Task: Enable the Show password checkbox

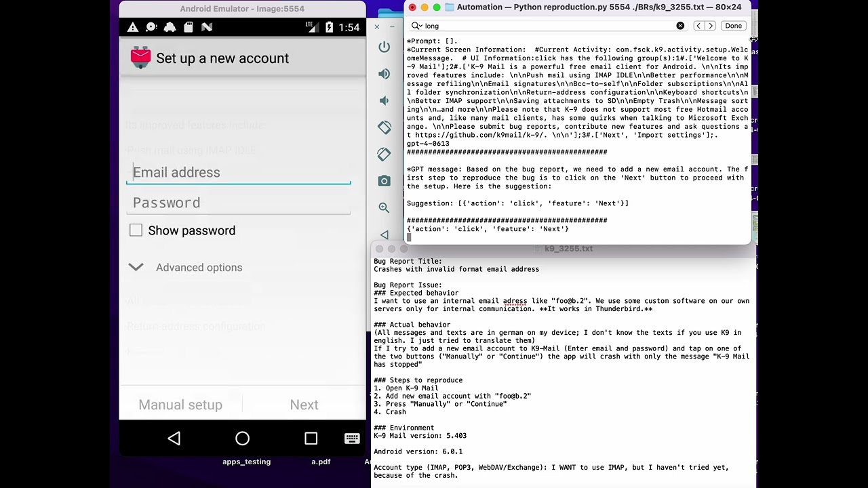Action: tap(136, 230)
